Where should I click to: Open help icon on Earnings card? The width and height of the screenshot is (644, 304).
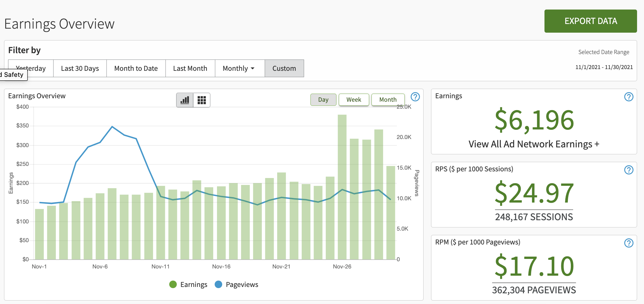[629, 97]
